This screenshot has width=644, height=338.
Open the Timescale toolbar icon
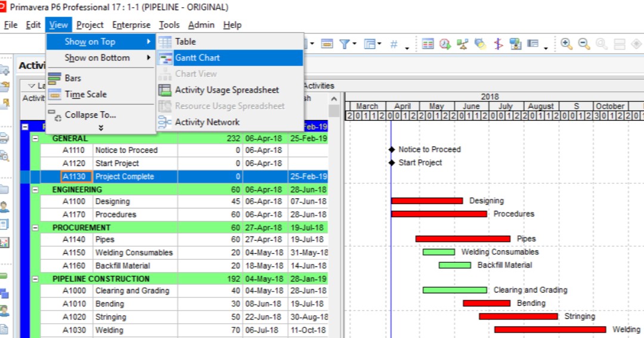tap(327, 44)
